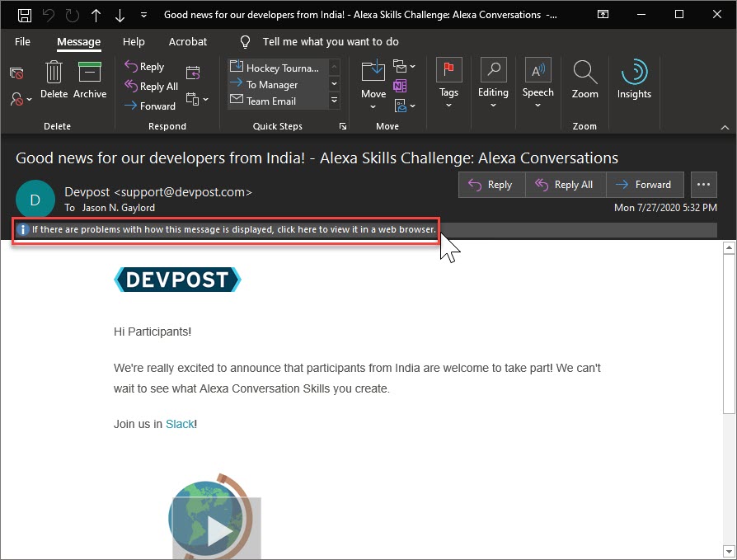
Task: Open Insights panel
Action: 634,79
